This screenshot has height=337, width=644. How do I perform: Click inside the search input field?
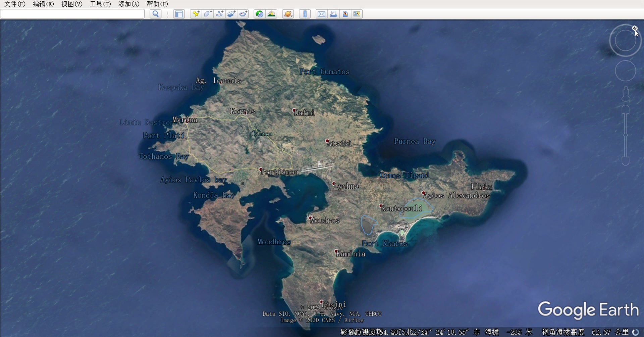[x=72, y=14]
